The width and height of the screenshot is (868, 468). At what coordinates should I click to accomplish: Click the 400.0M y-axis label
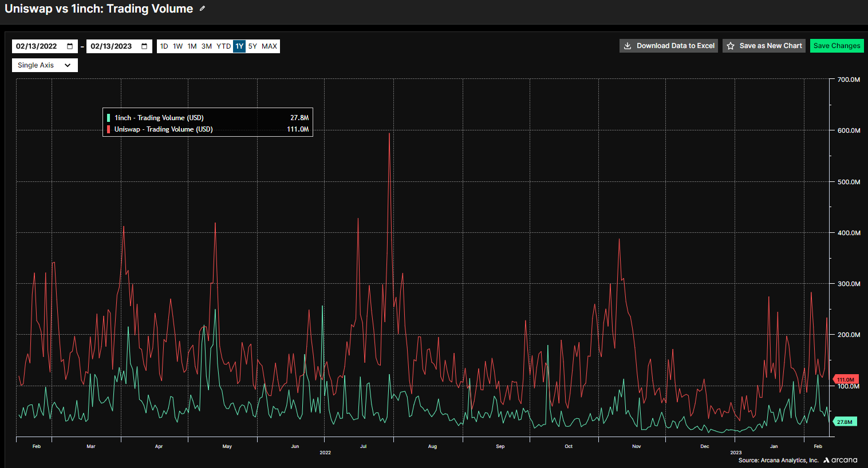click(849, 233)
